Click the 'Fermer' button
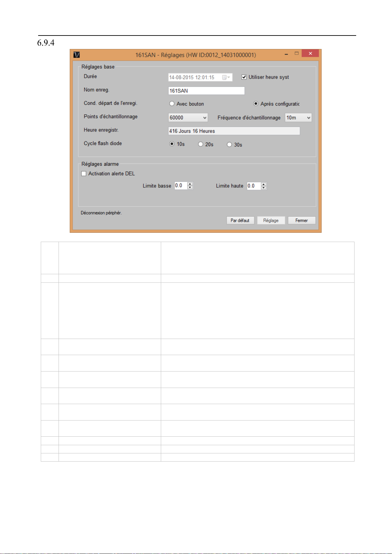Screen dimensions: 392x554 [302, 220]
